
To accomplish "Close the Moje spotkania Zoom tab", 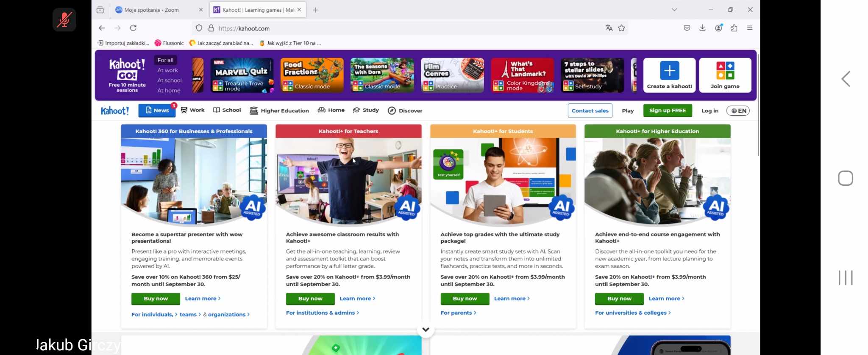I will point(201,10).
